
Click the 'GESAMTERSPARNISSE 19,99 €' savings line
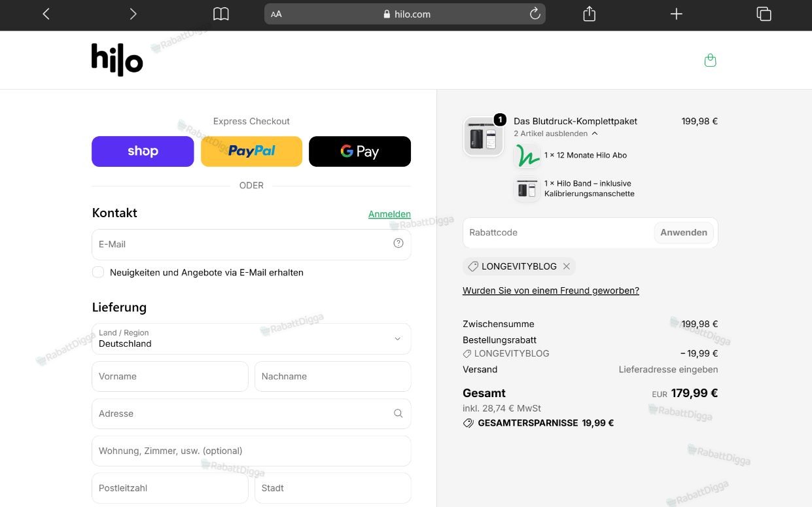[x=538, y=423]
